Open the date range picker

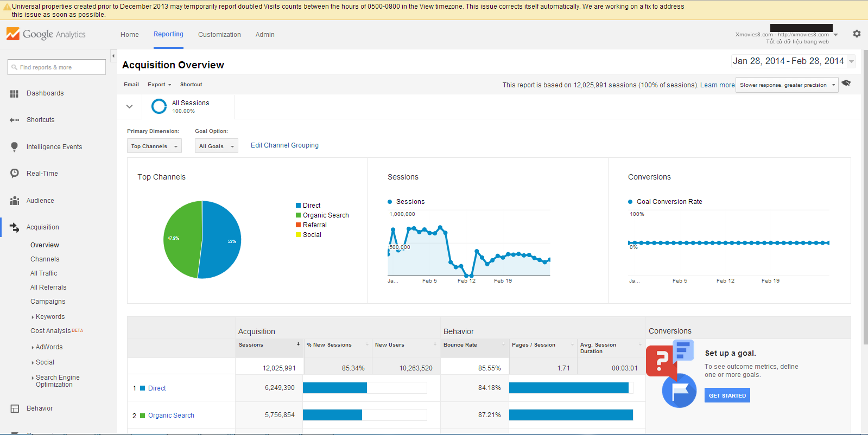(x=793, y=61)
